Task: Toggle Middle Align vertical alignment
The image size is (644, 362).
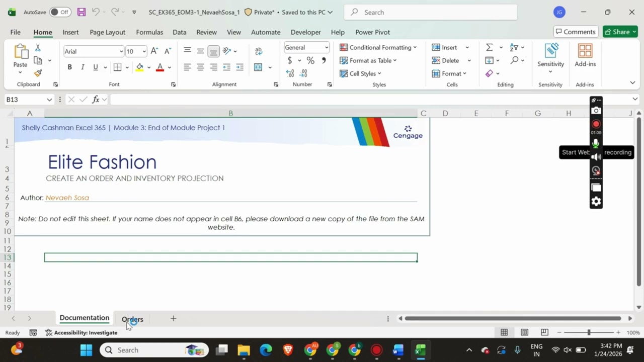Action: click(200, 51)
